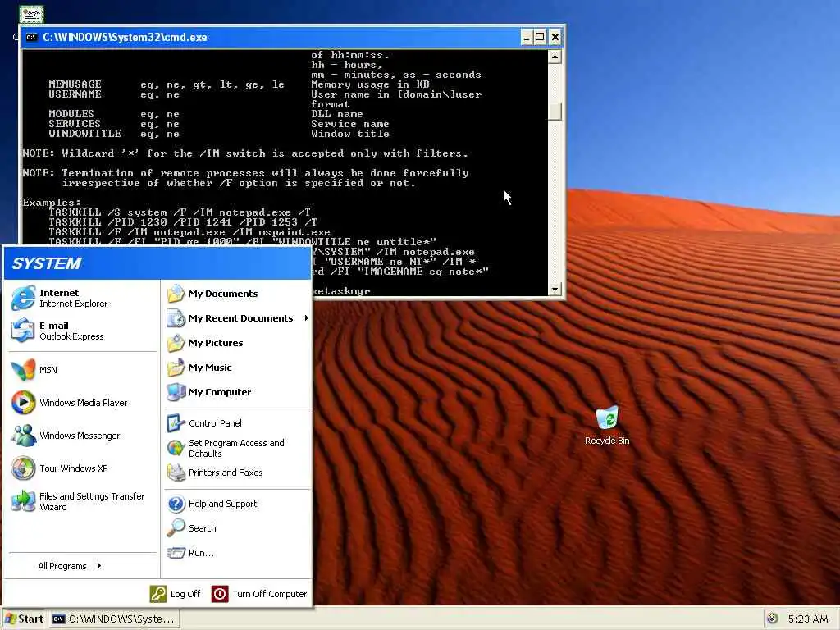Click the Turn Off Computer power icon

[220, 594]
